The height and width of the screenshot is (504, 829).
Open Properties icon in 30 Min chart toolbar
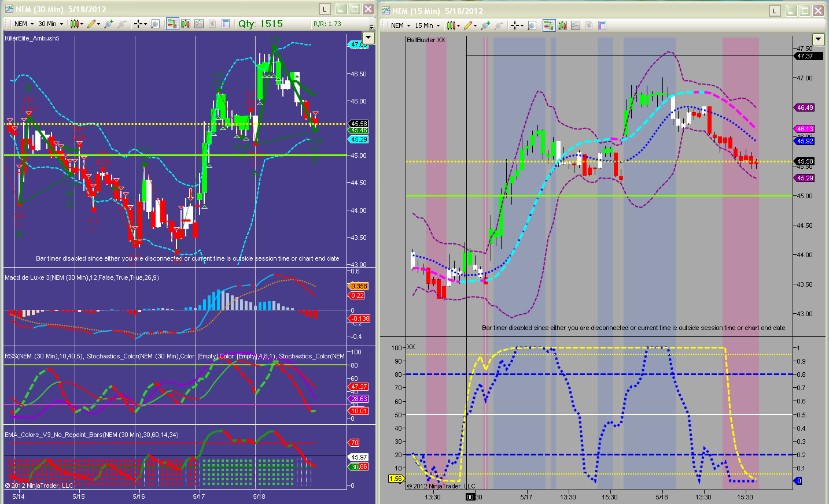coord(226,24)
